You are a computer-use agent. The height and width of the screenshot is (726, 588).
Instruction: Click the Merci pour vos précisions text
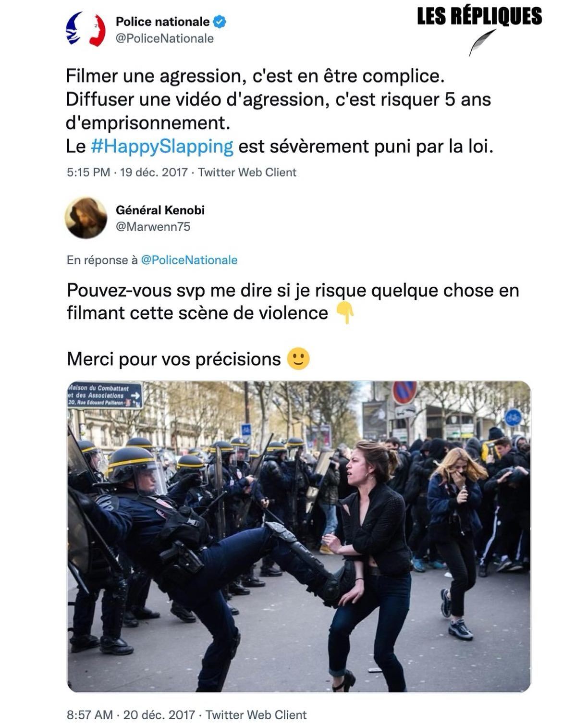pyautogui.click(x=174, y=359)
